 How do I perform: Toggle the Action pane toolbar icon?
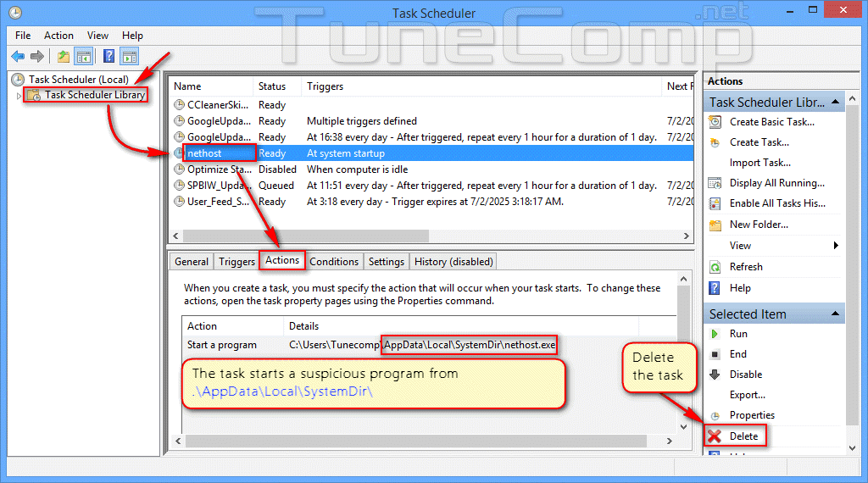(130, 56)
